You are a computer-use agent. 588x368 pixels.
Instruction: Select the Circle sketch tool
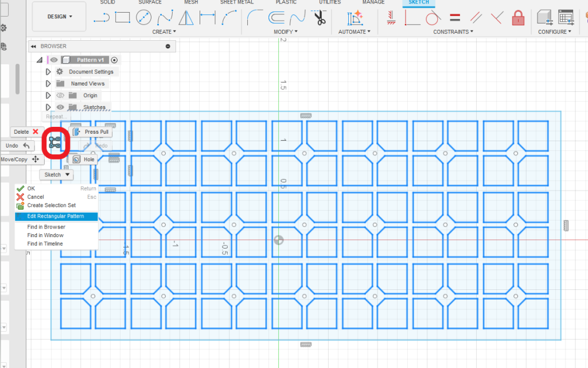(143, 17)
